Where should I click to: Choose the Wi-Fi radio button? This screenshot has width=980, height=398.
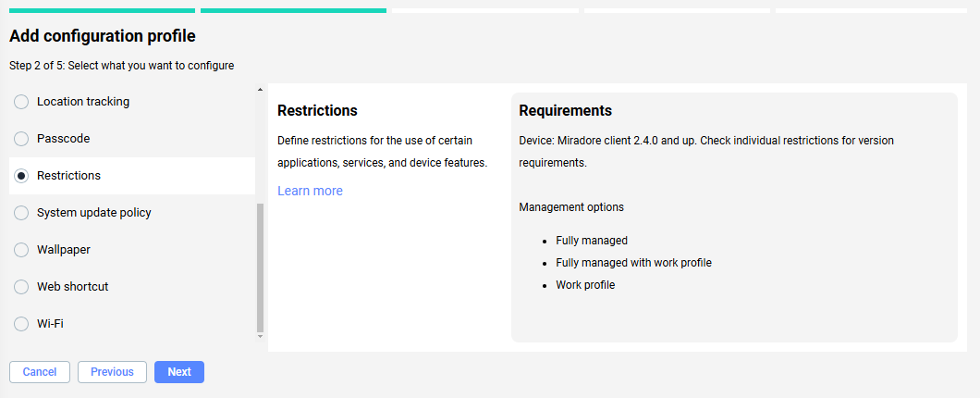tap(21, 324)
